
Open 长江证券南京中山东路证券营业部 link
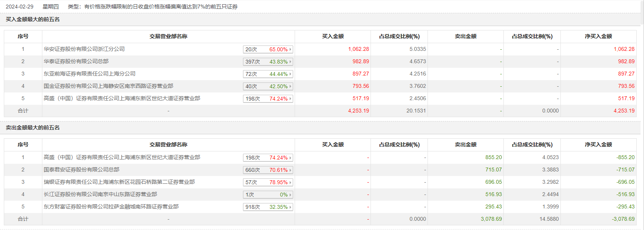click(100, 195)
